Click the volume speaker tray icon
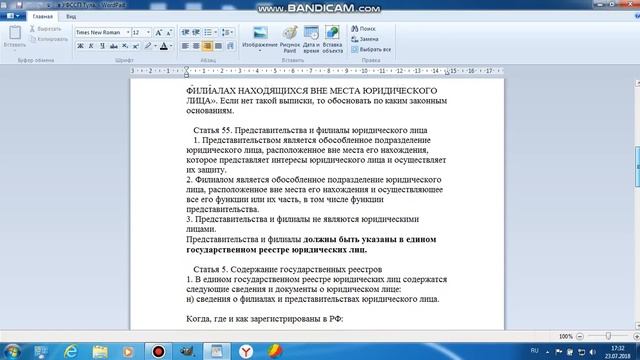This screenshot has width=640, height=360. [593, 351]
